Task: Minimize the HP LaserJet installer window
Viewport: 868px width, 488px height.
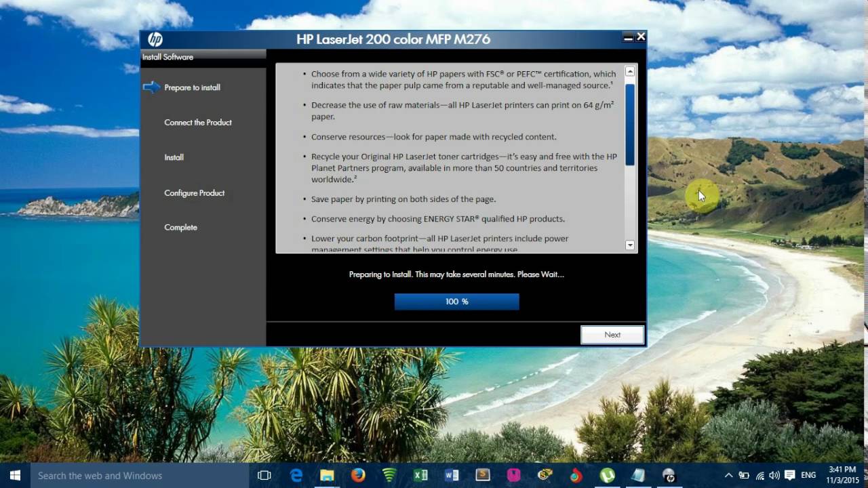Action: pyautogui.click(x=628, y=38)
